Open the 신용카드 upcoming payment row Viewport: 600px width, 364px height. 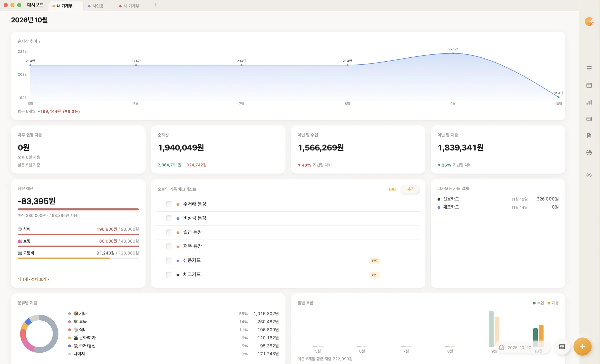point(498,199)
